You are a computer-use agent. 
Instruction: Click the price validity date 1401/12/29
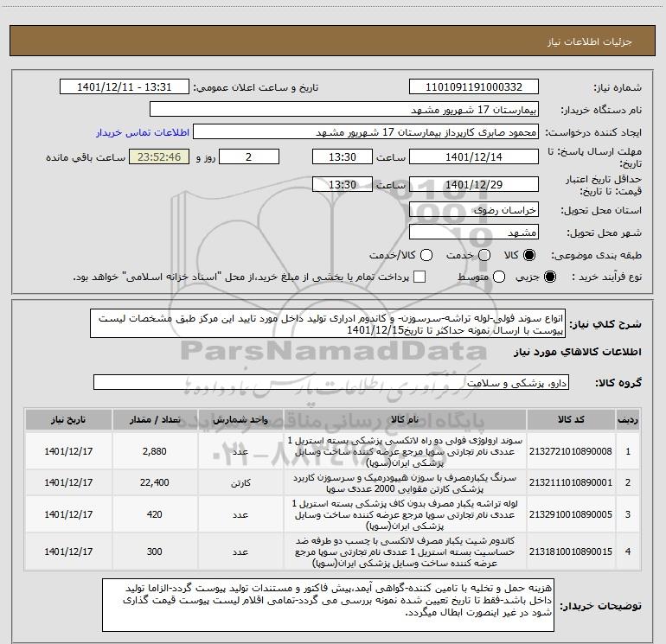pyautogui.click(x=474, y=184)
